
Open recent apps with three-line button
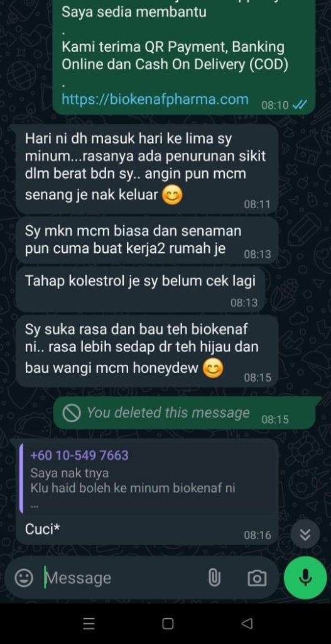pyautogui.click(x=89, y=623)
